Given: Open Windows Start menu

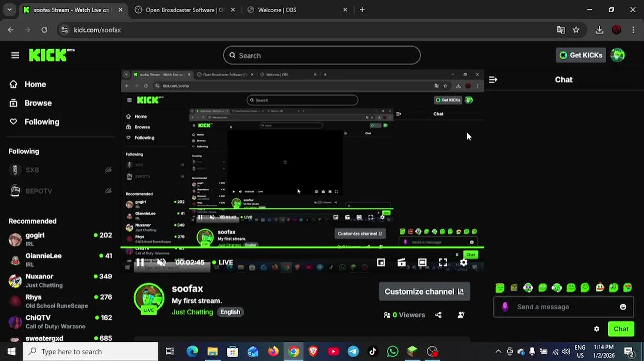Looking at the screenshot, I should [11, 351].
